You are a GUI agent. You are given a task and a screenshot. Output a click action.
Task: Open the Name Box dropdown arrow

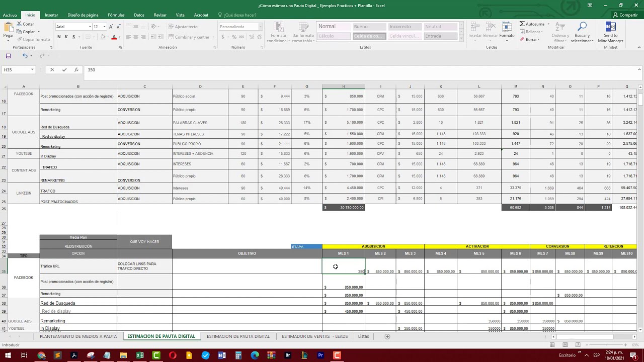click(x=32, y=70)
